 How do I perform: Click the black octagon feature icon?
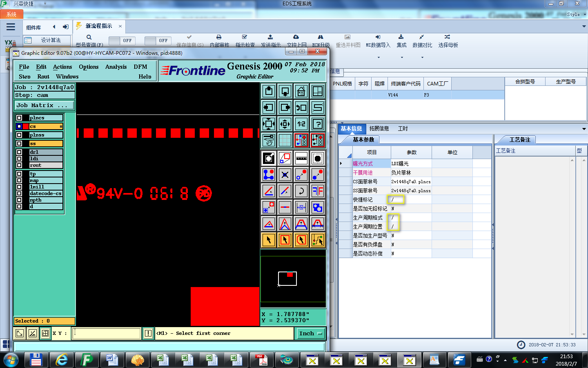(318, 158)
